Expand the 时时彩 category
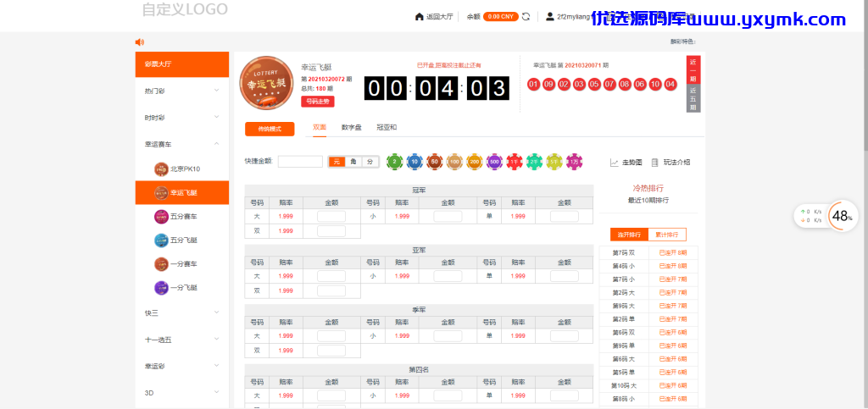The image size is (868, 409). click(182, 117)
